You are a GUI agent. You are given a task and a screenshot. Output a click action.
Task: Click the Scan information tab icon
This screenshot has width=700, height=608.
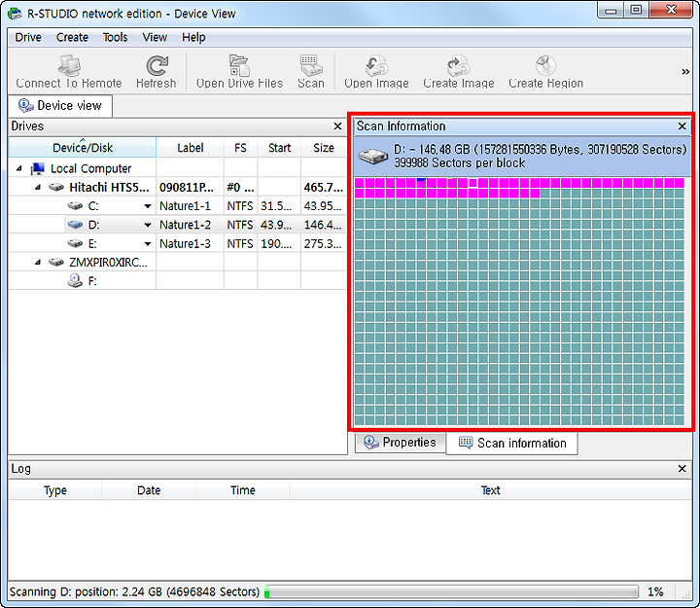(465, 443)
